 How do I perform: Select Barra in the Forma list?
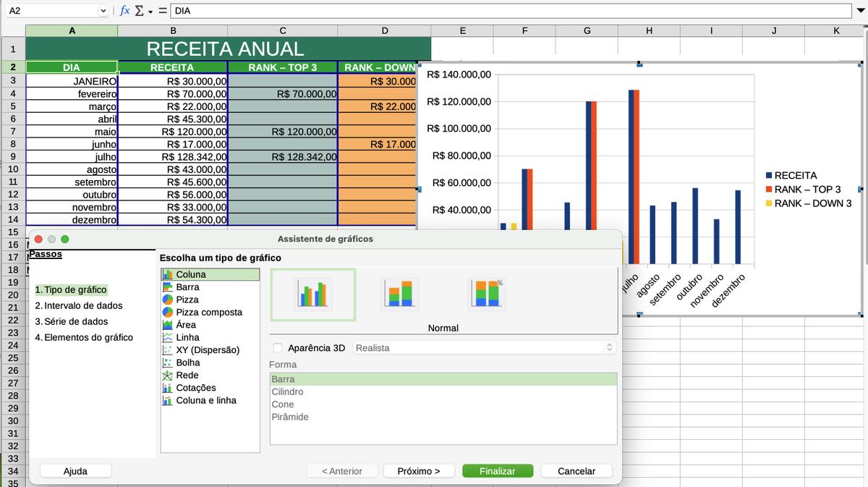443,379
